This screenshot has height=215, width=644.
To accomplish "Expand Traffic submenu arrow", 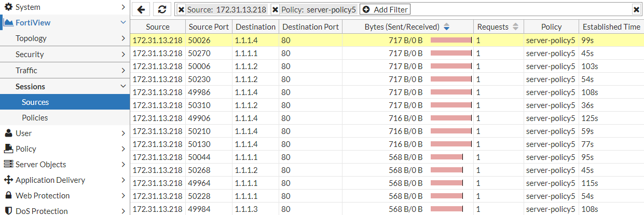I will pos(123,71).
